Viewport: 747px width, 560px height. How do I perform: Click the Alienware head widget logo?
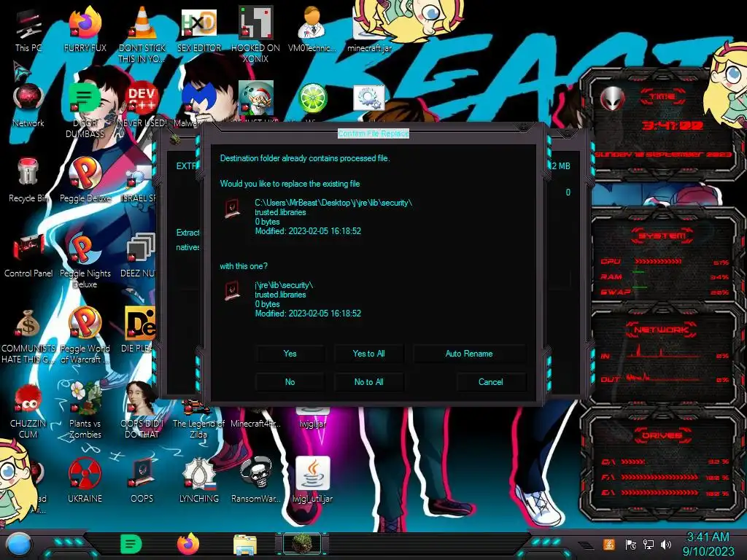612,98
